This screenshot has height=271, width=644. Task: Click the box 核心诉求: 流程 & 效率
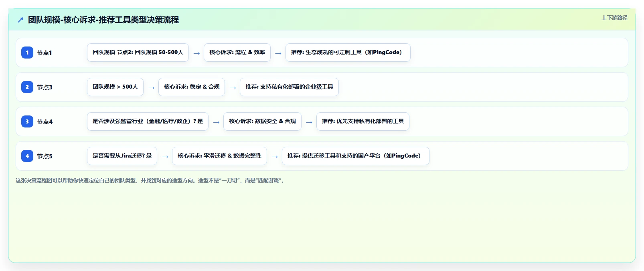[237, 53]
